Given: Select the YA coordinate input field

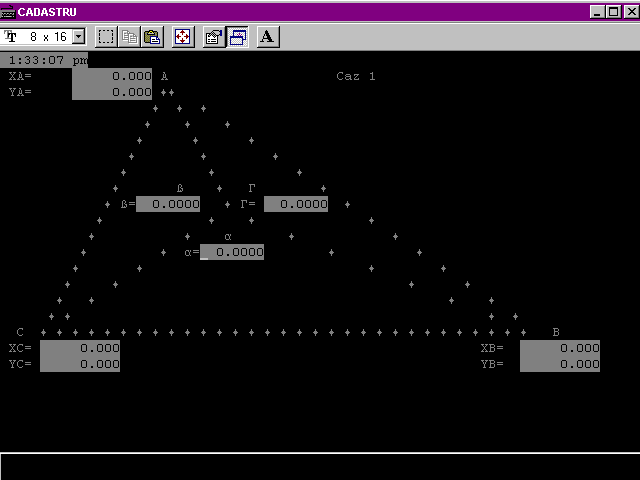Looking at the screenshot, I should click(x=112, y=92).
